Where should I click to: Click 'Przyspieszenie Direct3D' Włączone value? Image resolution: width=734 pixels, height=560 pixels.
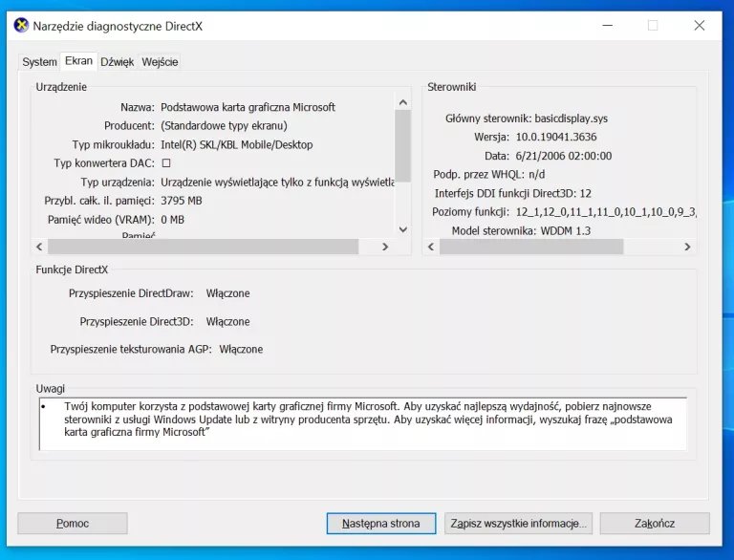pos(228,322)
